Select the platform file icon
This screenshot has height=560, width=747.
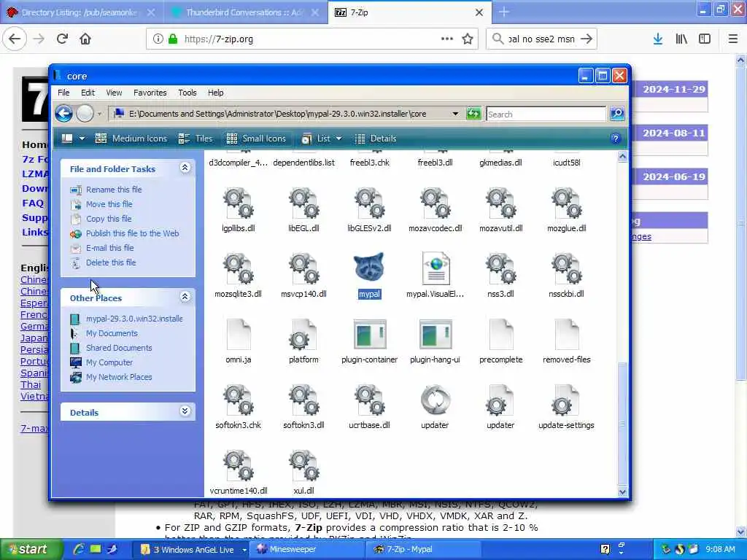303,334
